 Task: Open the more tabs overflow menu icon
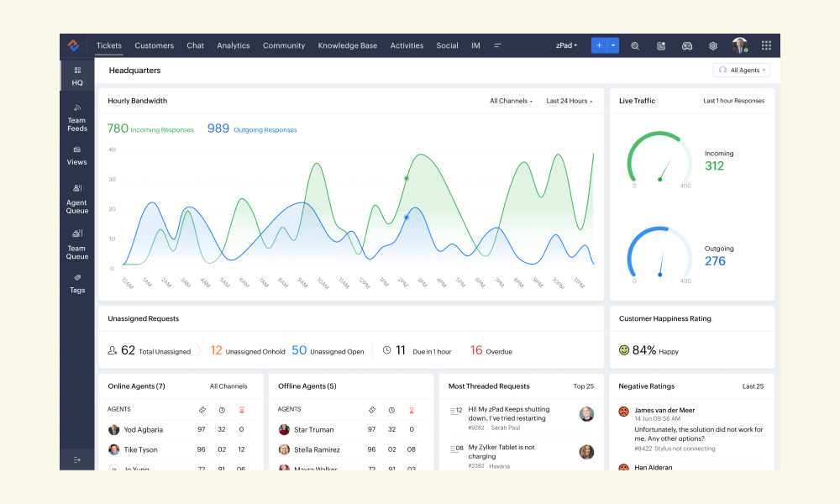pyautogui.click(x=497, y=45)
